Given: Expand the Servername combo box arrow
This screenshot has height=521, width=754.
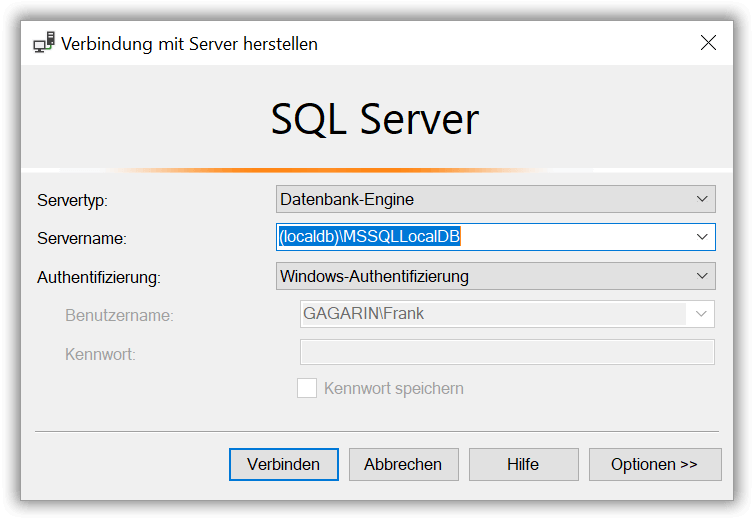Looking at the screenshot, I should coord(702,237).
